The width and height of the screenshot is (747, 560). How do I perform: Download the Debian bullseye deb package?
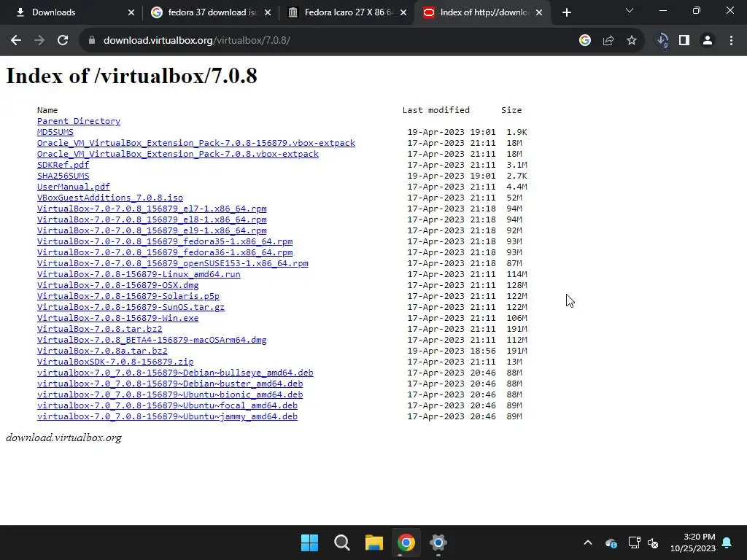(x=175, y=373)
